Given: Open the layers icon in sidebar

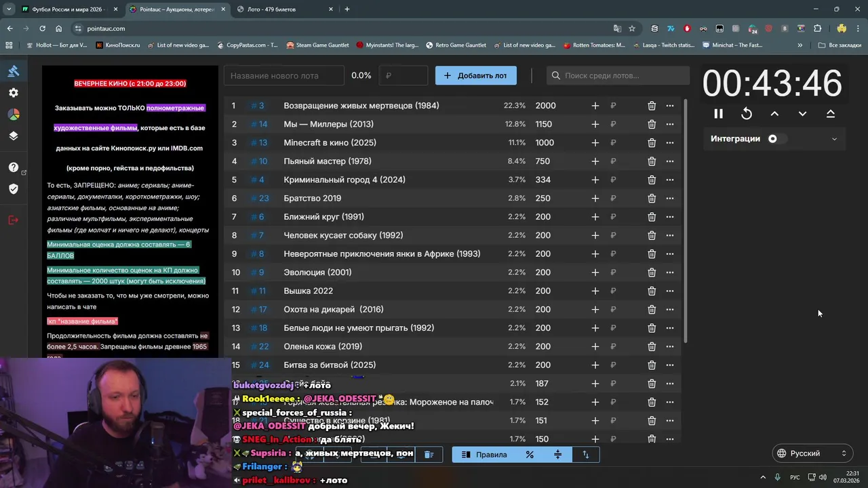Looking at the screenshot, I should 14,136.
